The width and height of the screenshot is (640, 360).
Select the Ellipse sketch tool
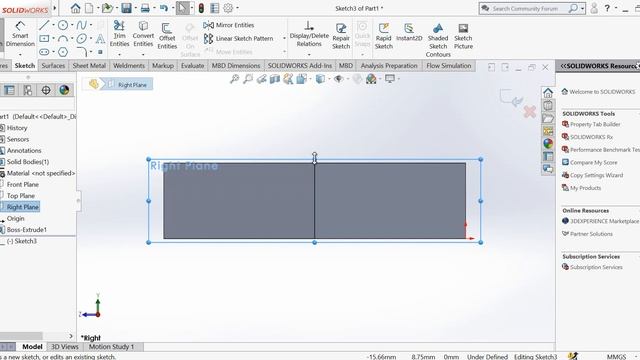(81, 39)
